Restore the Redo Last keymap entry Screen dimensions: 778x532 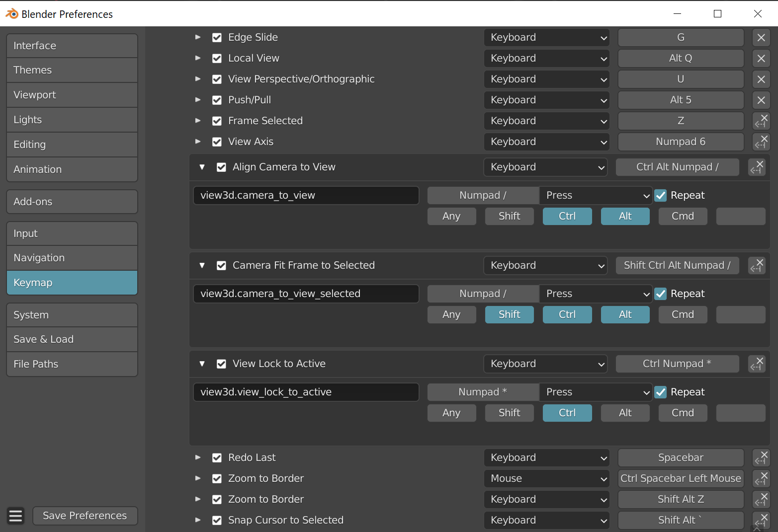coord(761,458)
